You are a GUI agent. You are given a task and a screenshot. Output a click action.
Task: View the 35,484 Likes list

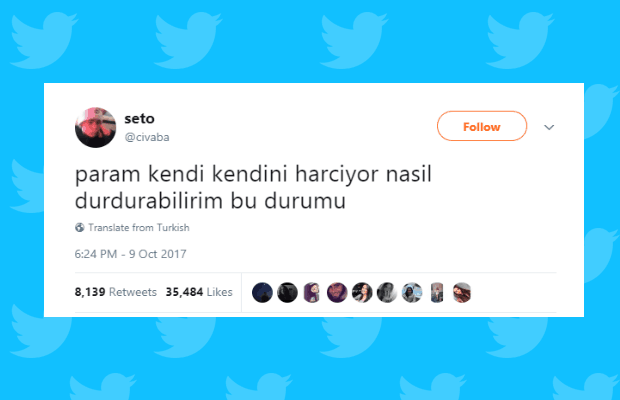[x=199, y=292]
